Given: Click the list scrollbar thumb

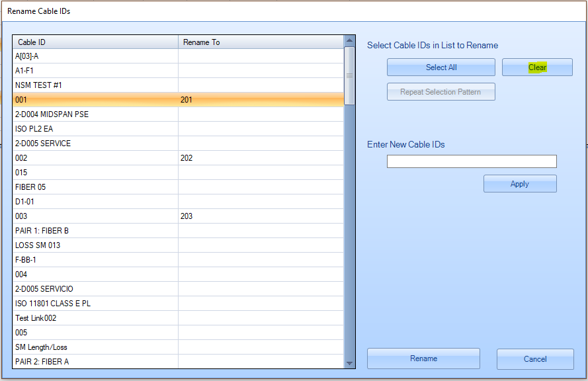Looking at the screenshot, I should (x=349, y=76).
